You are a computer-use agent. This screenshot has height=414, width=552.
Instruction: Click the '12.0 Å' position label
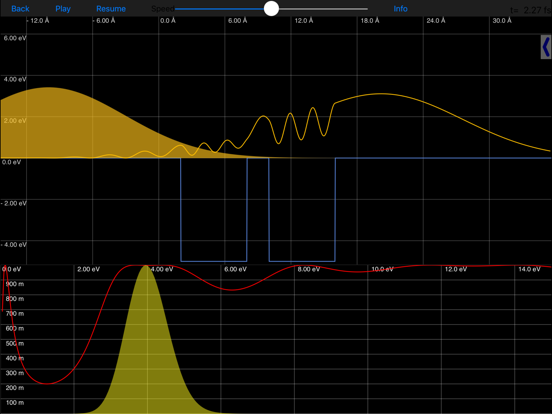304,21
